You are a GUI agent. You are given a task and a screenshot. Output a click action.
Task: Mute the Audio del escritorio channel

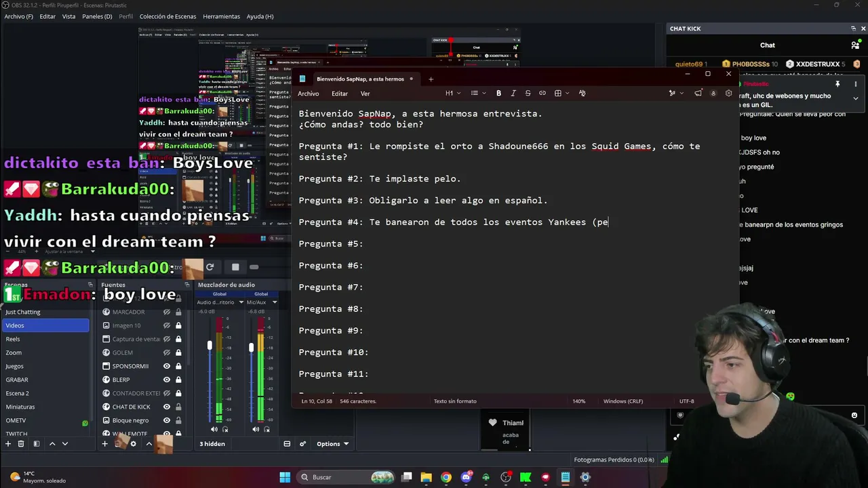(x=214, y=429)
